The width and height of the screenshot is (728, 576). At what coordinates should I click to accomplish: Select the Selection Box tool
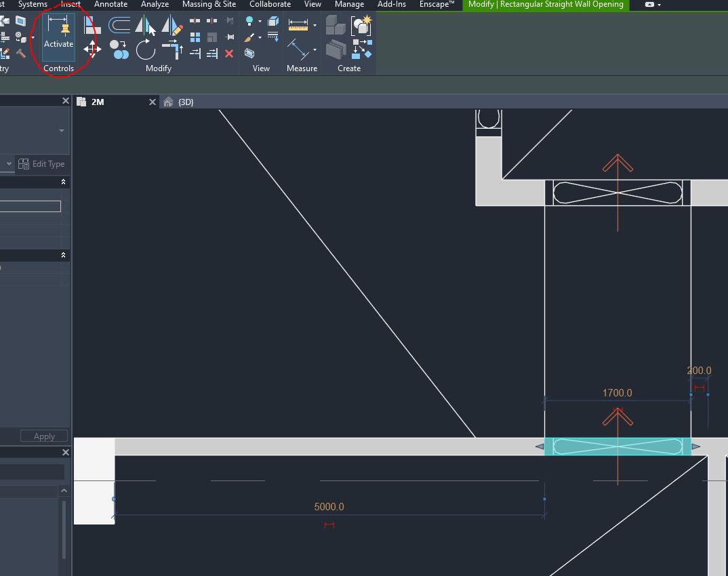249,54
